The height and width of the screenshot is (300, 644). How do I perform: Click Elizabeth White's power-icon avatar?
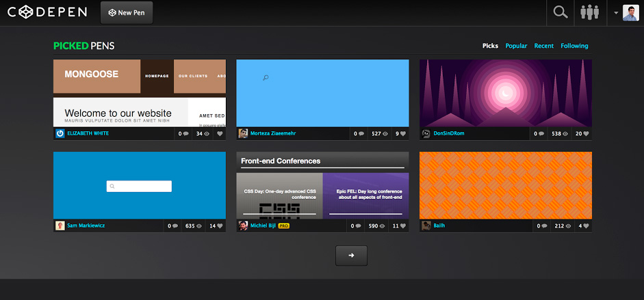pos(60,134)
